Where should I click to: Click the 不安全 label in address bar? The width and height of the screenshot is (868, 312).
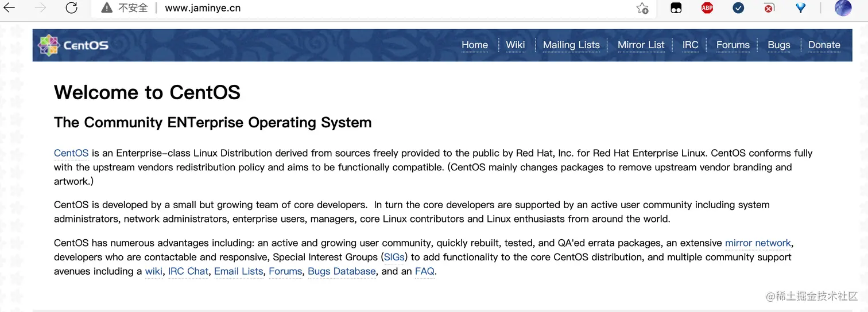(x=133, y=8)
